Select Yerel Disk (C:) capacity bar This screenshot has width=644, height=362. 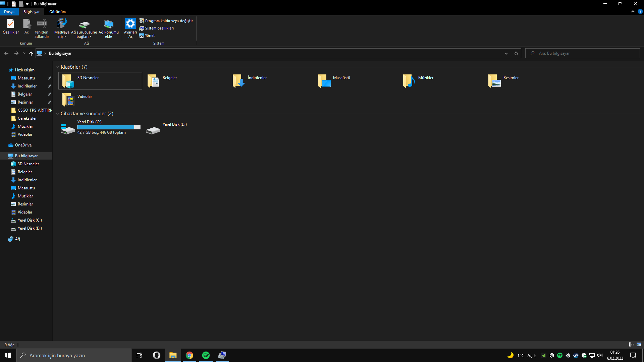[109, 127]
